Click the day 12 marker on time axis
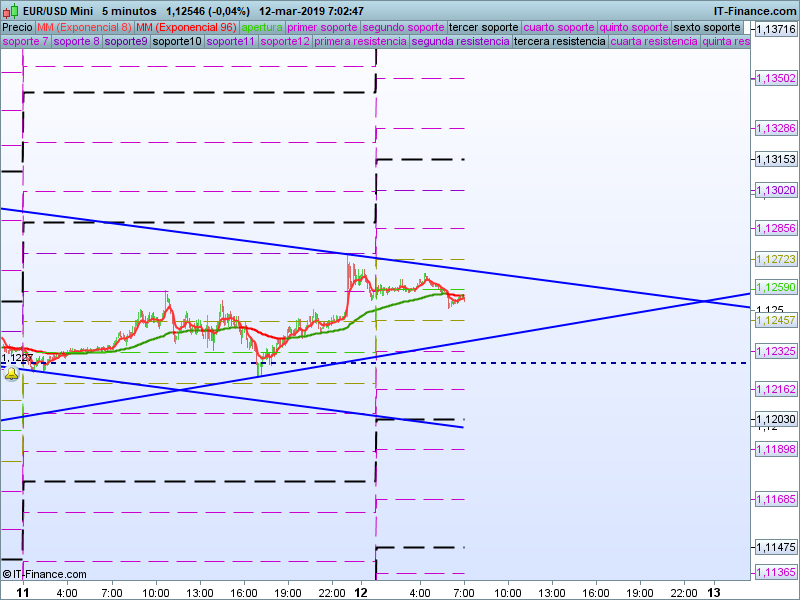 [x=362, y=592]
